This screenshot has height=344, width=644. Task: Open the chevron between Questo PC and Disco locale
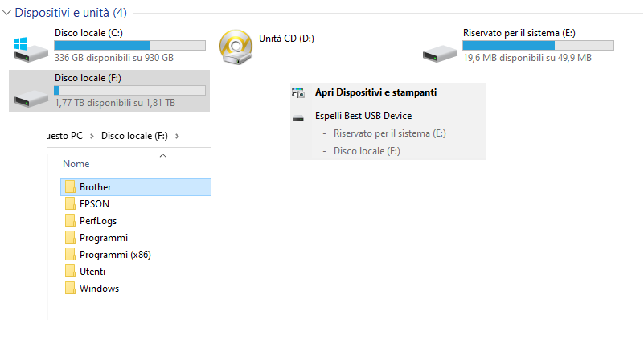pyautogui.click(x=92, y=136)
